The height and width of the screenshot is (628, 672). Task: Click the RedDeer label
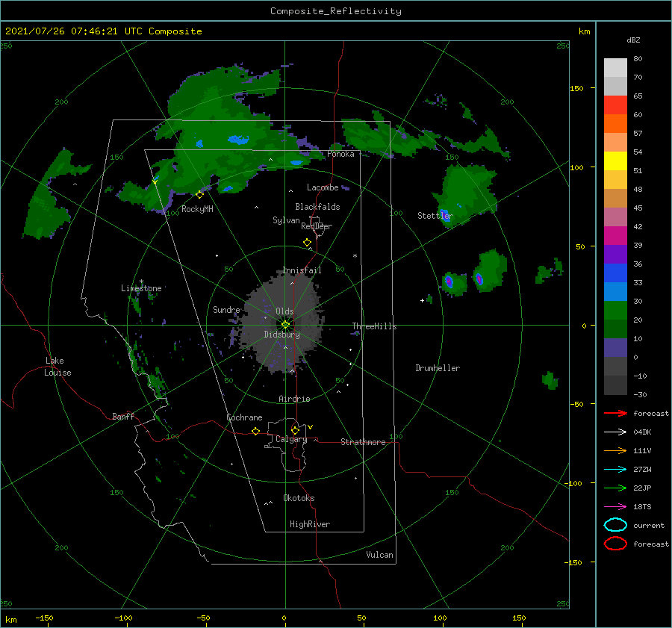click(x=317, y=226)
